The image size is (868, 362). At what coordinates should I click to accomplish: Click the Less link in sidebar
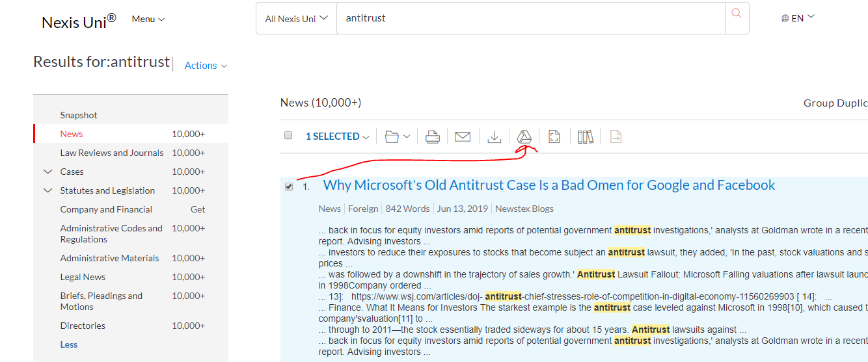pos(69,344)
